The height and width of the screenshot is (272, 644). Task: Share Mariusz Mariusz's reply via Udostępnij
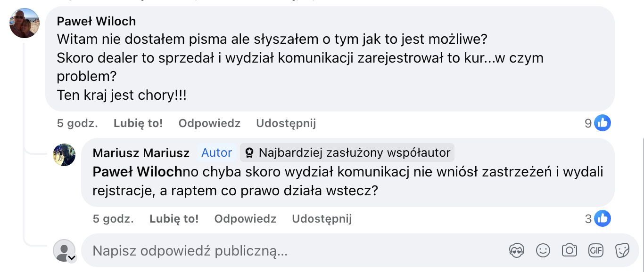point(322,218)
